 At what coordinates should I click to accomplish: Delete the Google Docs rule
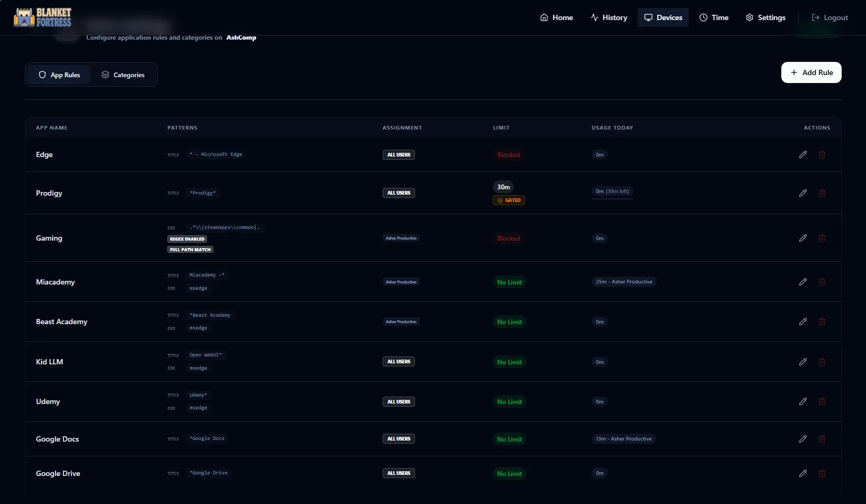tap(822, 439)
